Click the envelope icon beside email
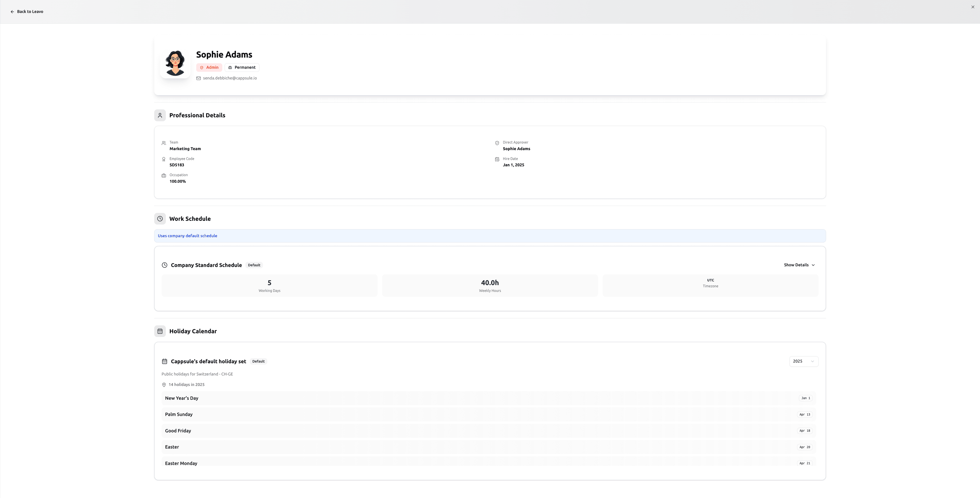The width and height of the screenshot is (980, 498). pos(199,78)
